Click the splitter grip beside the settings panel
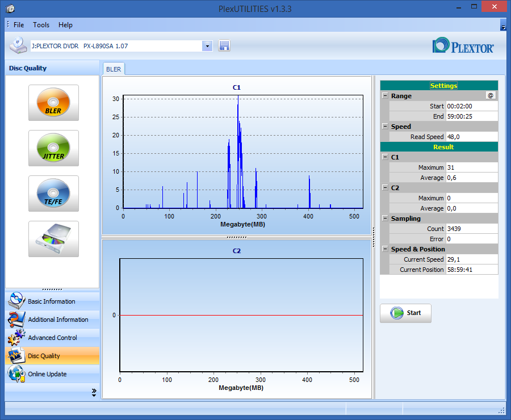This screenshot has height=420, width=511. pyautogui.click(x=374, y=237)
